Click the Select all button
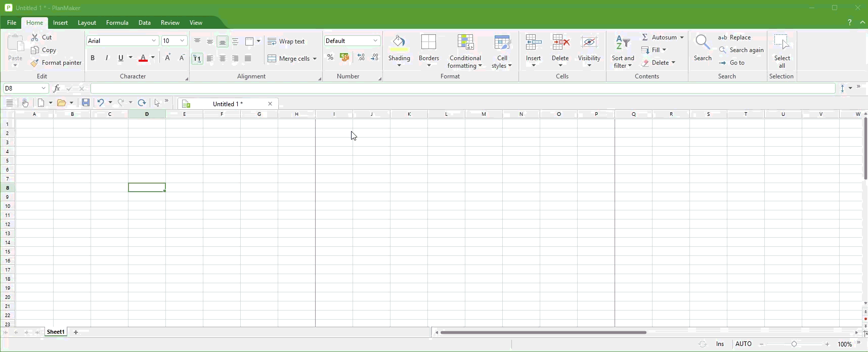The image size is (868, 352). click(x=782, y=51)
